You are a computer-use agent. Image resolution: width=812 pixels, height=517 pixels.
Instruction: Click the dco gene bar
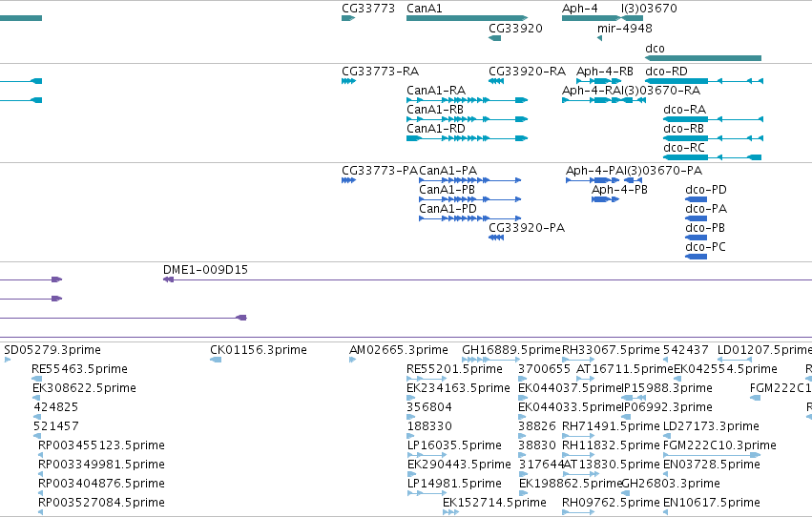(703, 58)
